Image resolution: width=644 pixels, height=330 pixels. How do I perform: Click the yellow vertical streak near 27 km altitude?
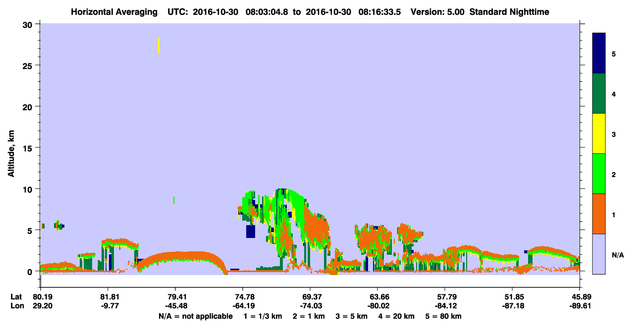coord(159,46)
